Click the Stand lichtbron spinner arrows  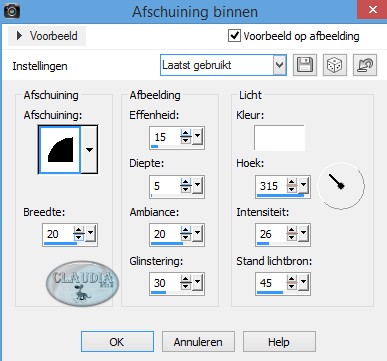coord(292,283)
